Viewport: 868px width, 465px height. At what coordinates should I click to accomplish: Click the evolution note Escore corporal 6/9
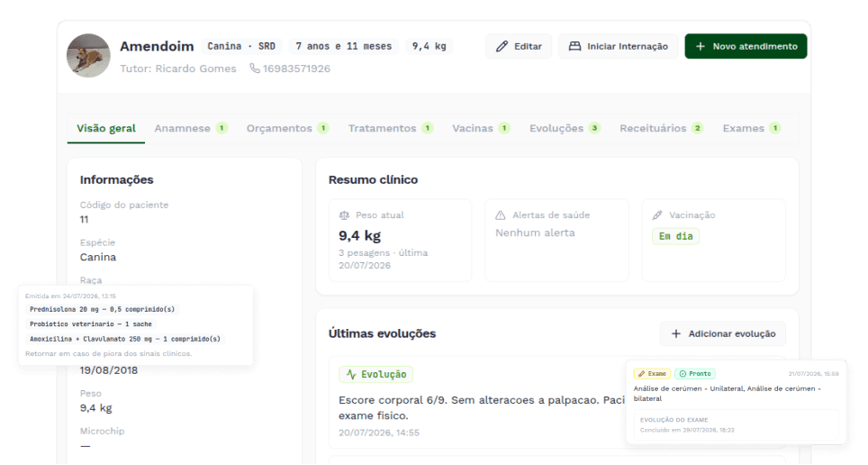(x=482, y=407)
